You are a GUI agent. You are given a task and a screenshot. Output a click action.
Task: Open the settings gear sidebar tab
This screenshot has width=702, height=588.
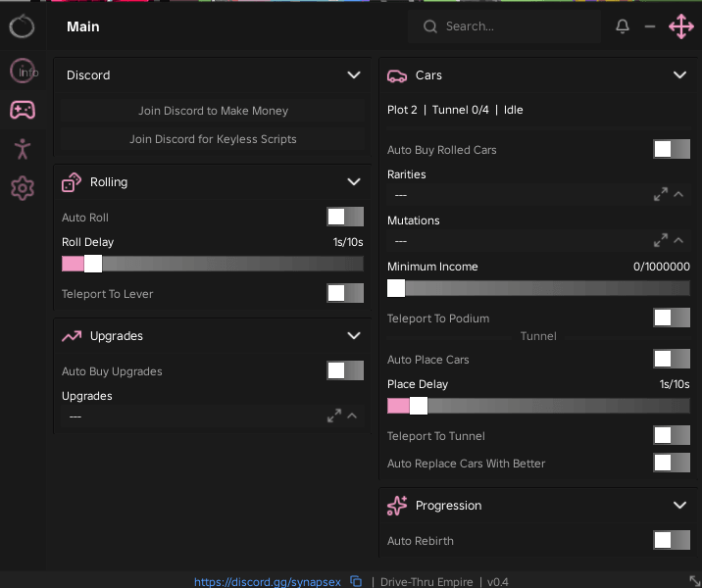[23, 188]
